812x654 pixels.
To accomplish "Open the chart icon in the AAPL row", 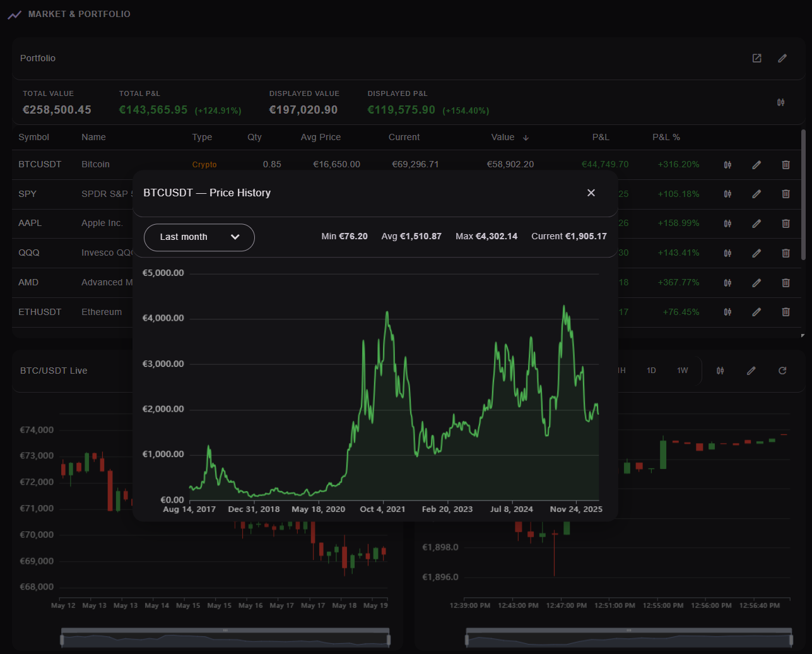I will [x=727, y=223].
